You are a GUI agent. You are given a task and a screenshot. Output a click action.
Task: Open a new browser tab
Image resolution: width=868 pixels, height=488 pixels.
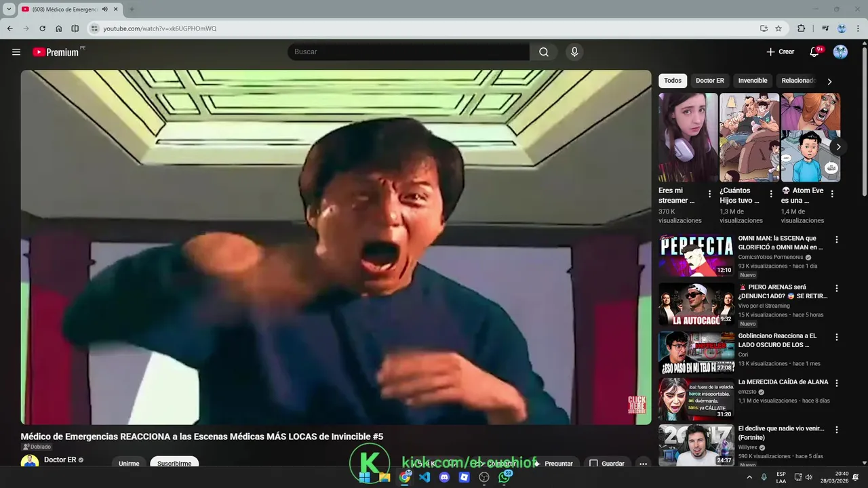coord(132,9)
